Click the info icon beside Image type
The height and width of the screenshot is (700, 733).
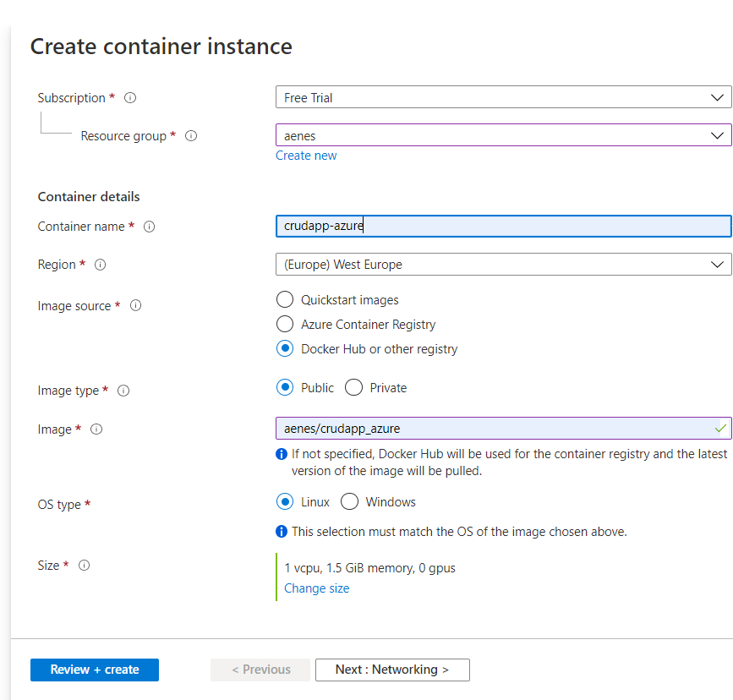click(x=123, y=390)
